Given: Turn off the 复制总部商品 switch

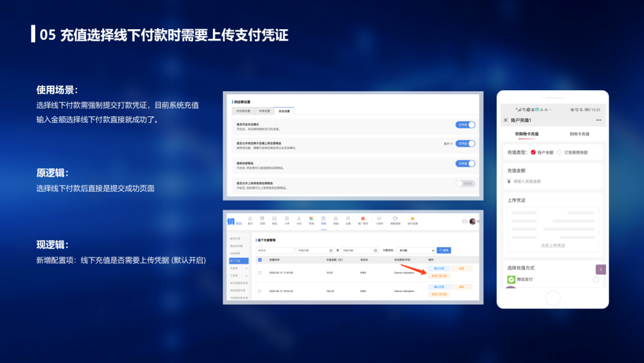Looking at the screenshot, I should coord(465,164).
